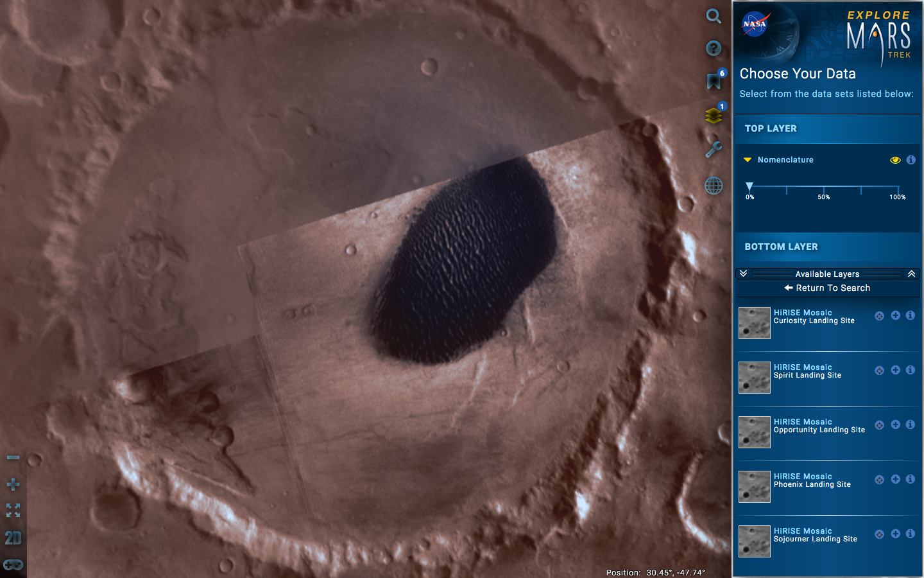Toggle Nomenclature layer visibility eye
This screenshot has width=924, height=578.
(895, 160)
